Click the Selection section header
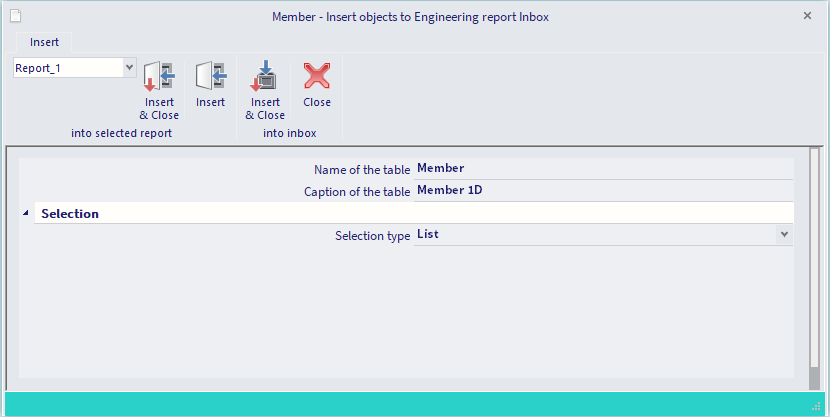830x417 pixels. 414,213
